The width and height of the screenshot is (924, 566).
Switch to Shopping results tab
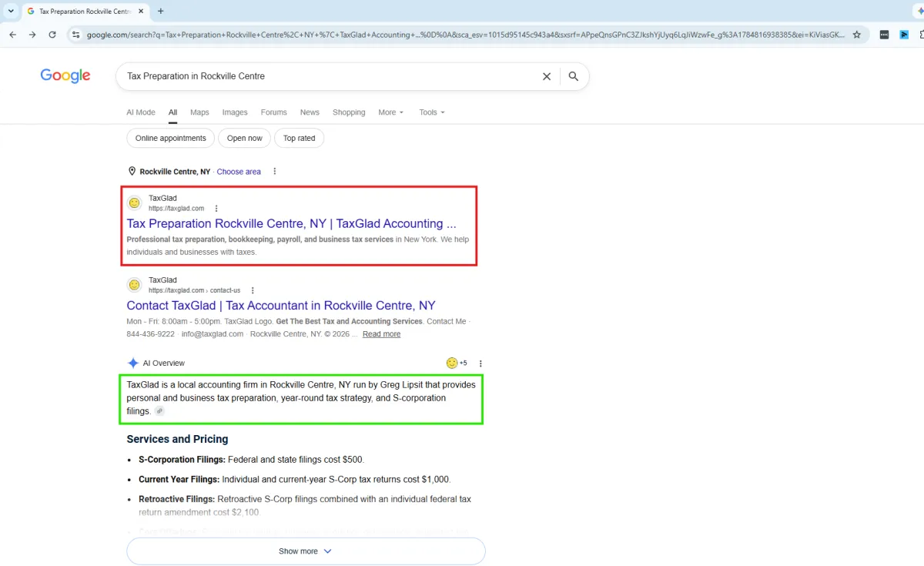(x=349, y=112)
